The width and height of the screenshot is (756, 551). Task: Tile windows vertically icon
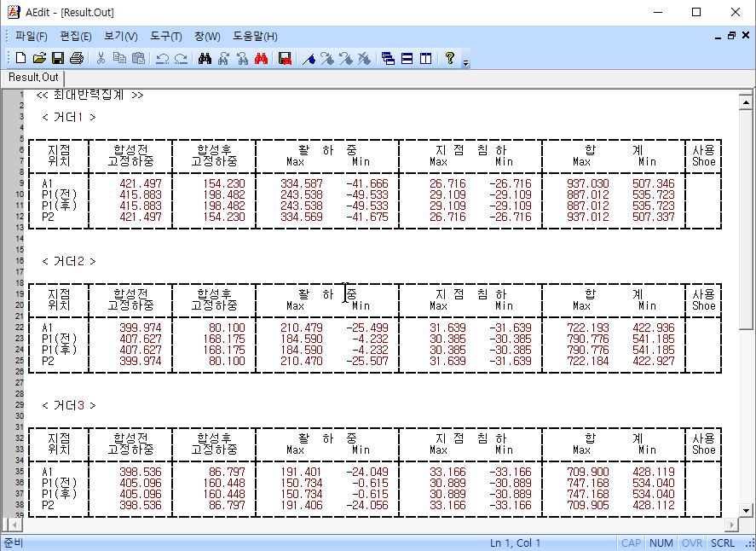click(426, 58)
